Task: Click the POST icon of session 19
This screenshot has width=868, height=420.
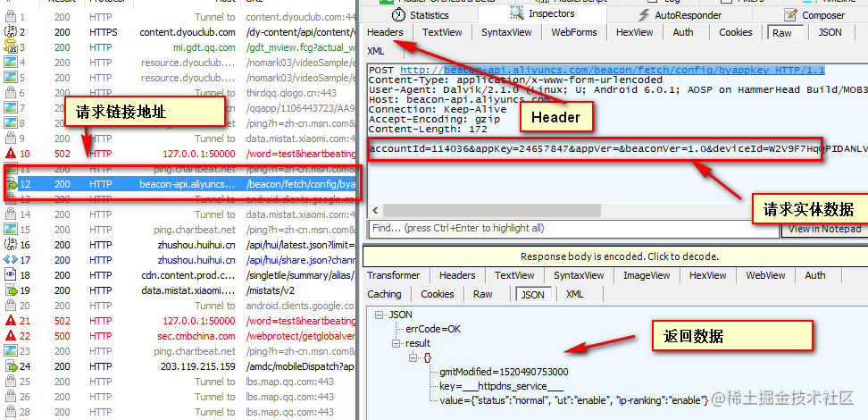Action: coord(11,290)
